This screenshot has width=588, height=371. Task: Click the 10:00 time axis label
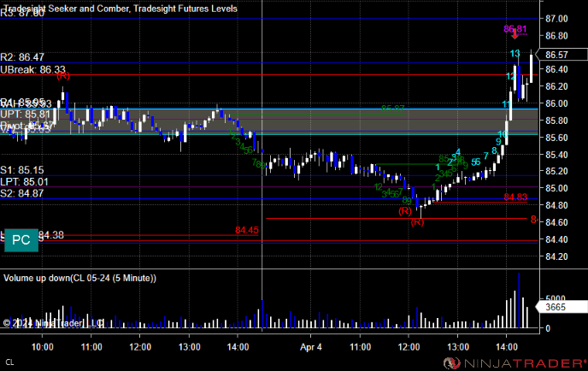pyautogui.click(x=43, y=347)
